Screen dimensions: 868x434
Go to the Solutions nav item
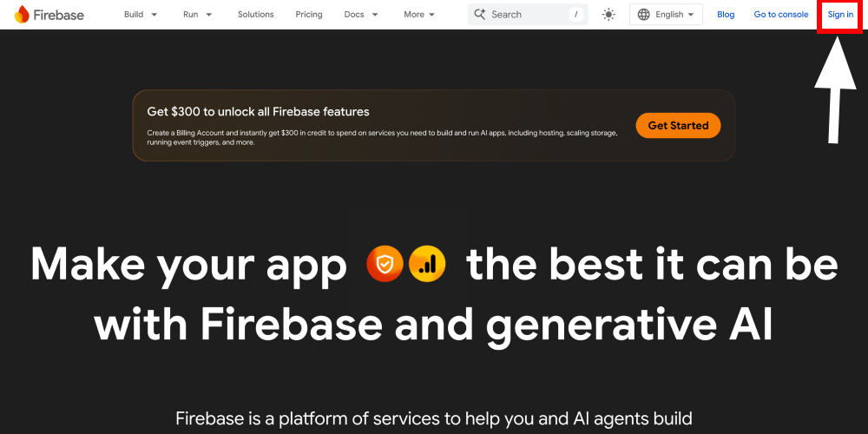point(255,14)
